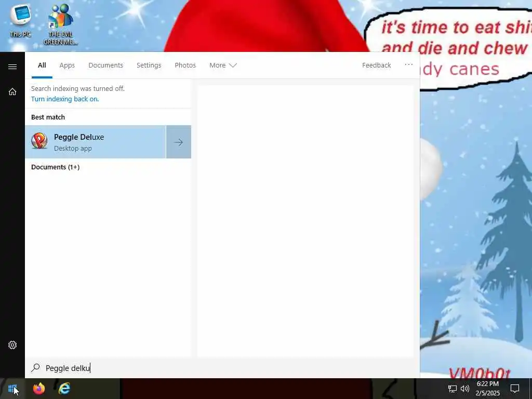Open the notification Action Center icon

515,389
